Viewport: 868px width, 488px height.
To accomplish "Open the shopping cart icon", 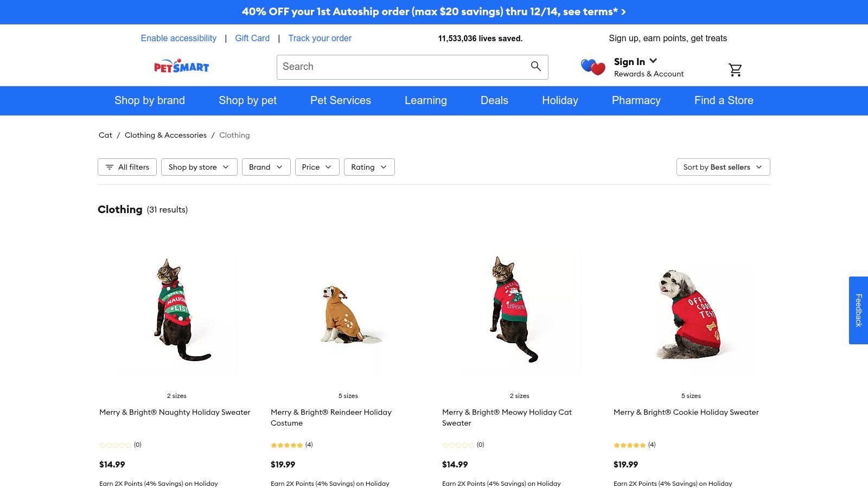I will 735,69.
